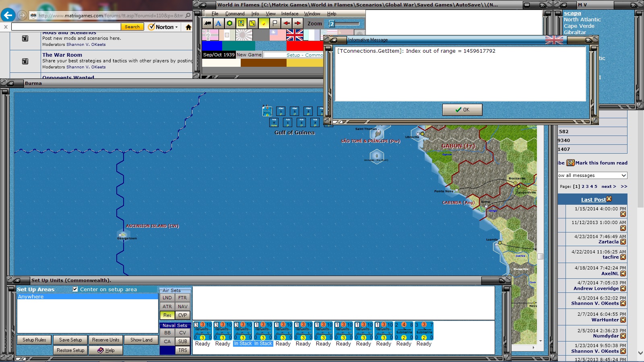Go to last post by tacfire
The height and width of the screenshot is (362, 644).
point(623,257)
